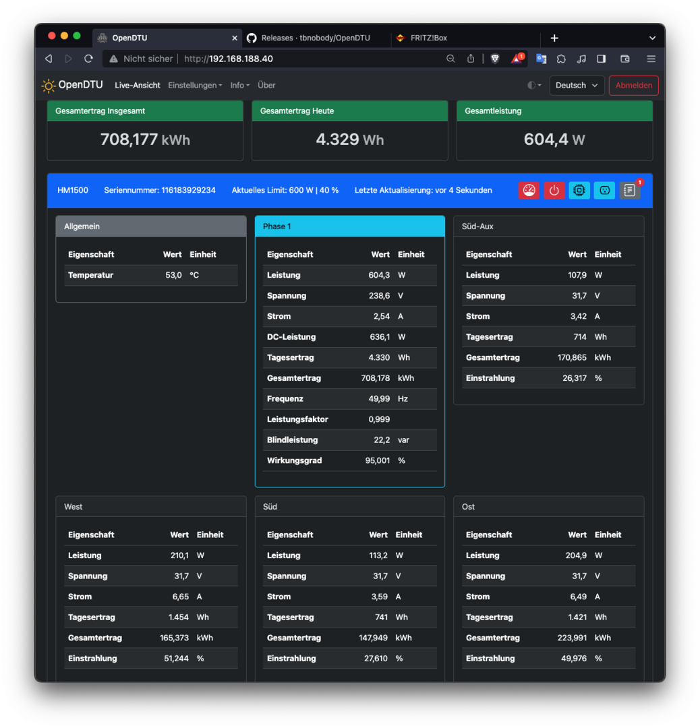Click the Seriennummer 116183929234 text

tap(159, 190)
